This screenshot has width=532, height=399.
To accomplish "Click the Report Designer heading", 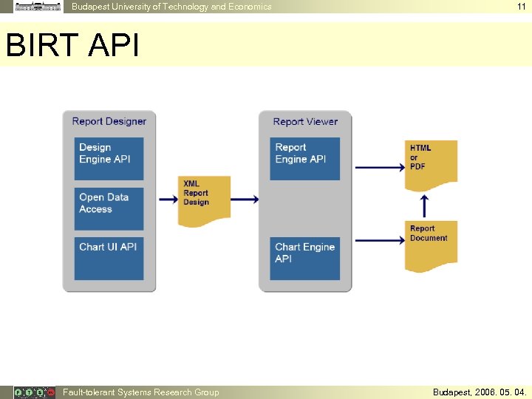I will tap(109, 121).
